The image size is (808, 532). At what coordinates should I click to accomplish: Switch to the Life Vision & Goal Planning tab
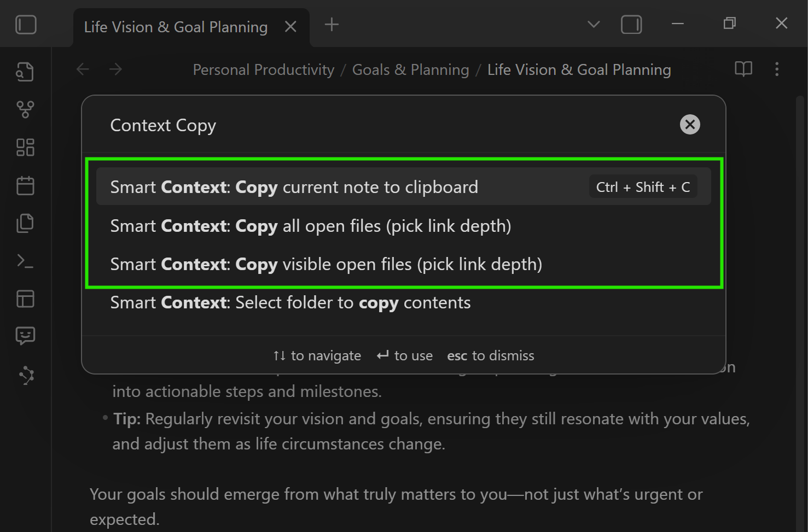coord(175,26)
